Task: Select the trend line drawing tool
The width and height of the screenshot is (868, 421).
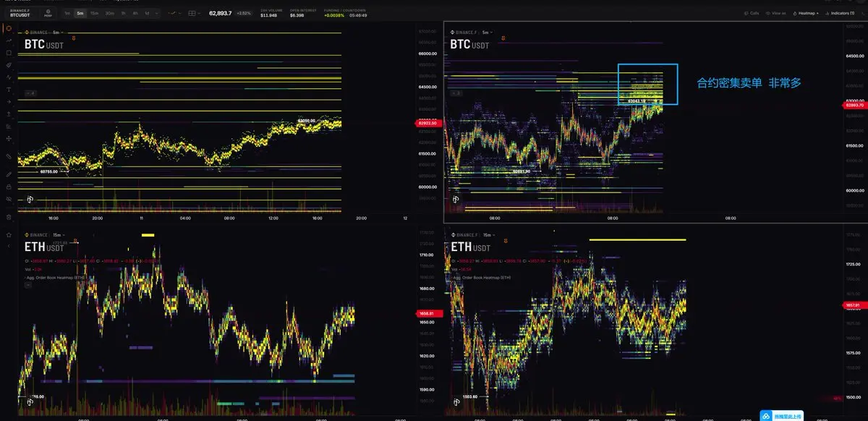Action: coord(8,41)
